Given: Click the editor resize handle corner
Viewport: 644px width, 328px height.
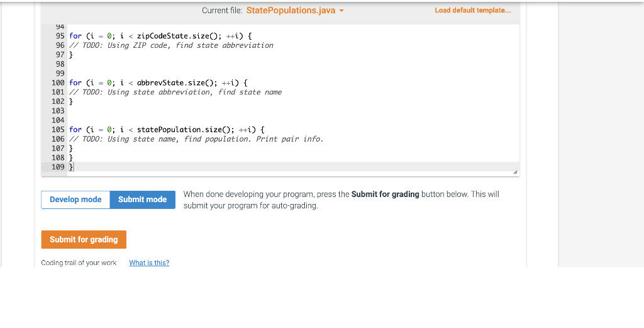Looking at the screenshot, I should tap(515, 172).
